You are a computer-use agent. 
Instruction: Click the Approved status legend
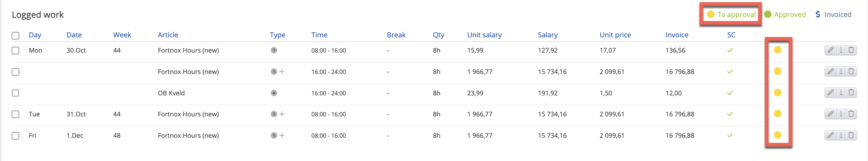[785, 15]
